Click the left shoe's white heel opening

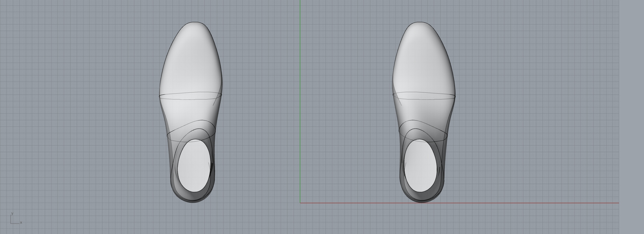194,166
